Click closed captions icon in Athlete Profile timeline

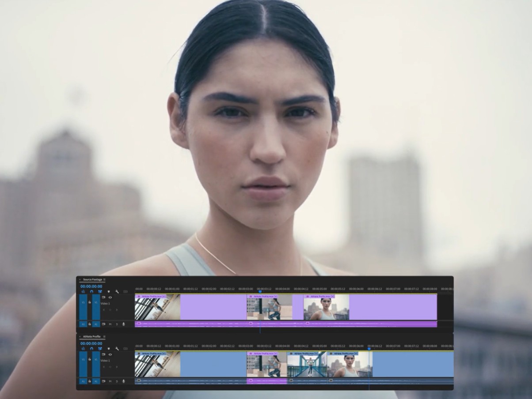pos(125,349)
